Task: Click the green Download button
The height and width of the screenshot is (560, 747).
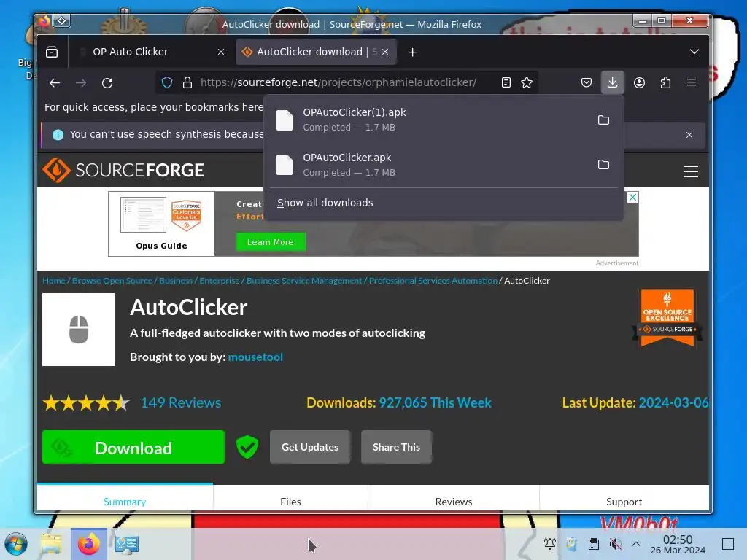Action: [133, 447]
